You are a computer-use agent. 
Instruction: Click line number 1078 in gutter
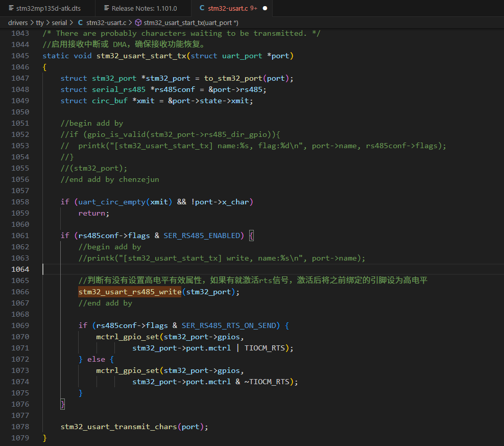pyautogui.click(x=20, y=427)
